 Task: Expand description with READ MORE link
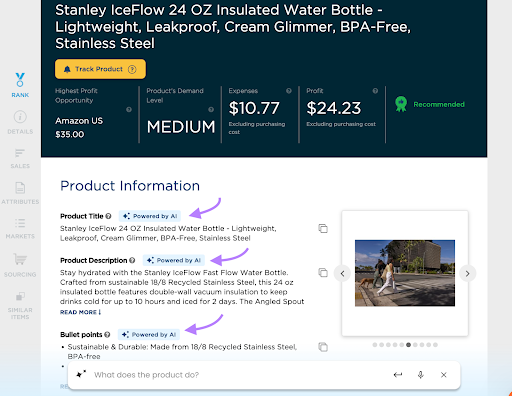[80, 312]
